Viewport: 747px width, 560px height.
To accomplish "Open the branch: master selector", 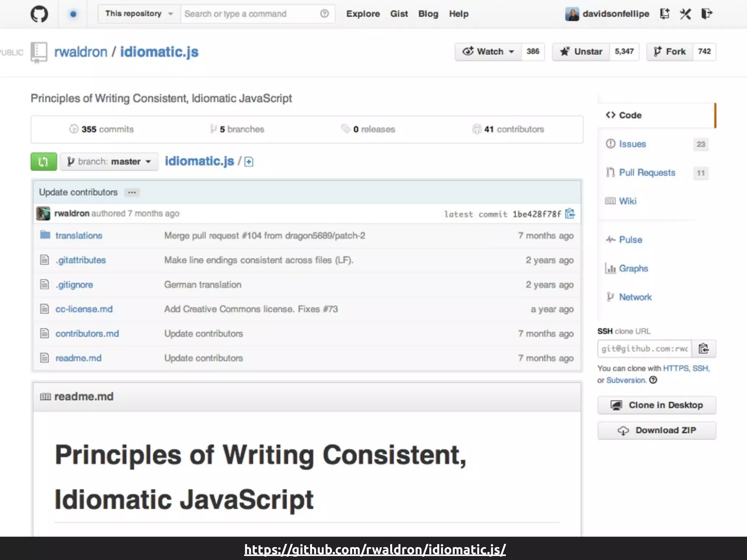I will point(109,162).
